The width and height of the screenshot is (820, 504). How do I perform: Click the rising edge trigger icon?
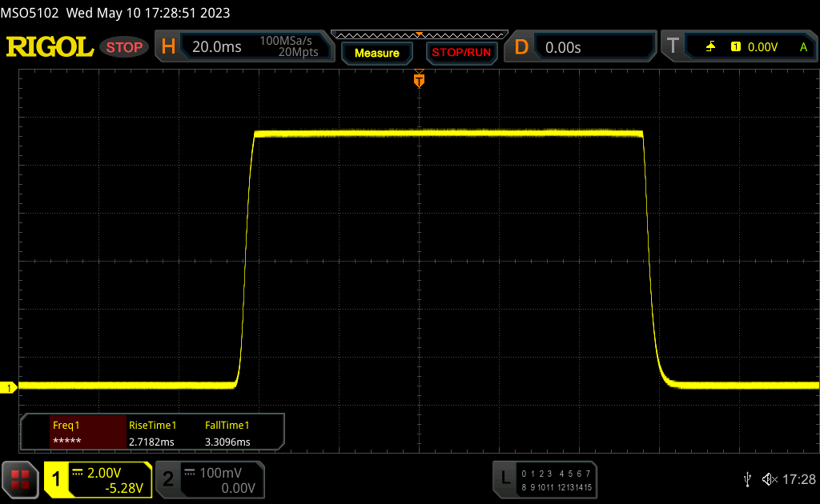click(x=710, y=47)
